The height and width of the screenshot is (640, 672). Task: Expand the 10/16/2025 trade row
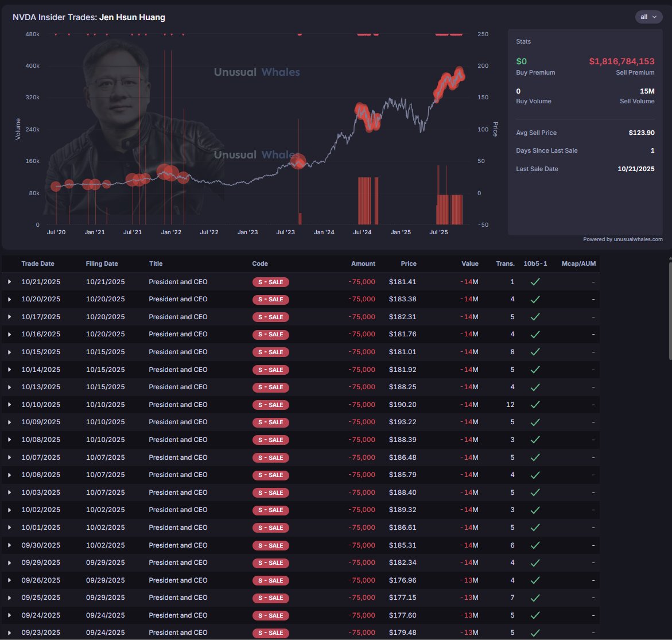(x=9, y=335)
